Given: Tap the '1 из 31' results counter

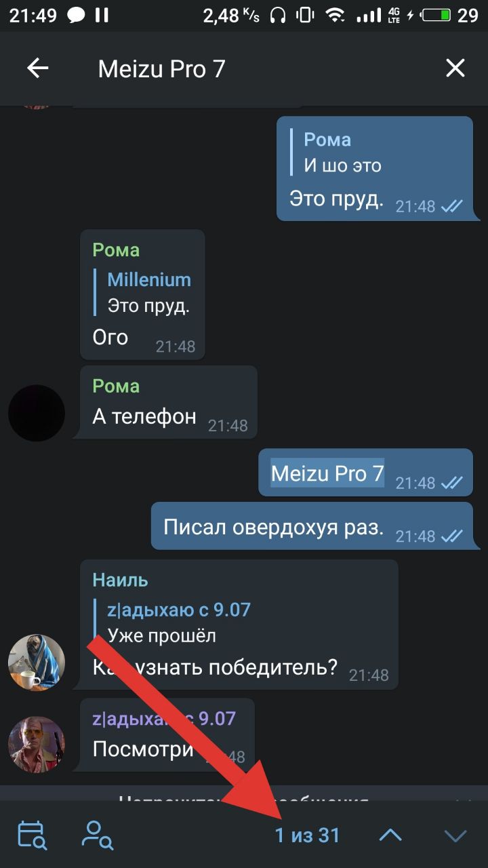Looking at the screenshot, I should (x=307, y=835).
